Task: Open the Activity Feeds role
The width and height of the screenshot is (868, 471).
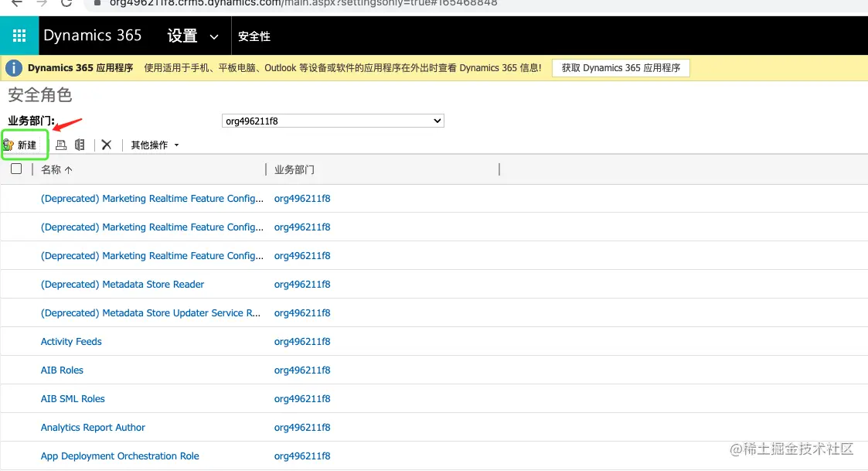Action: [x=71, y=342]
